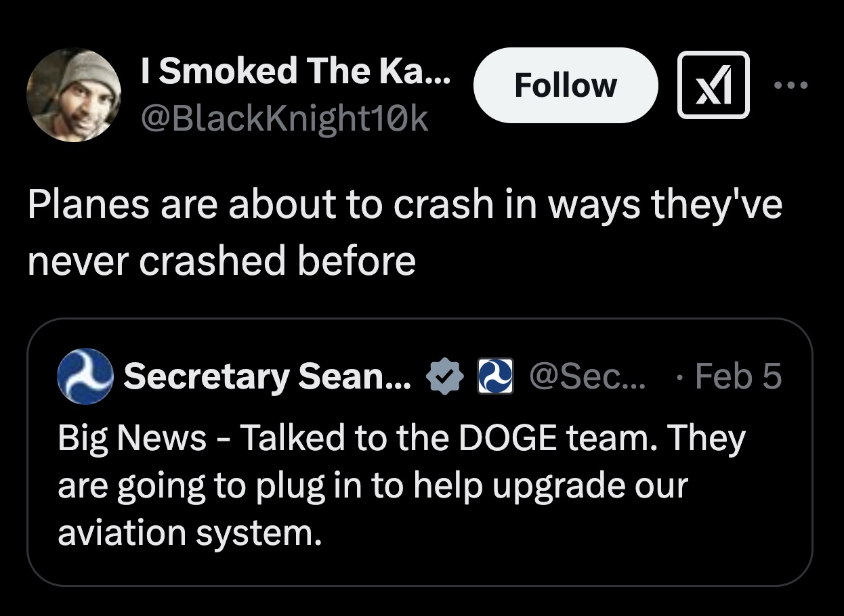Click the Follow button
The image size is (844, 616).
(x=566, y=85)
